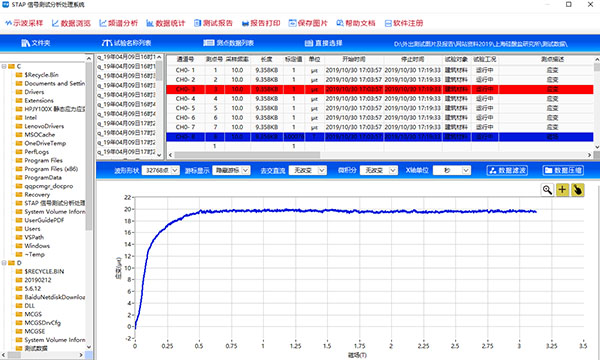Select channel row CH0- 2

pyautogui.click(x=380, y=80)
